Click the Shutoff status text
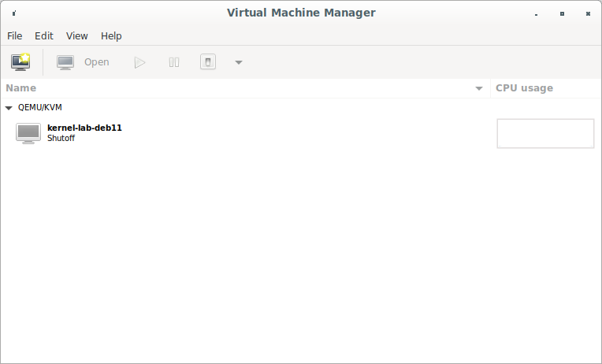The height and width of the screenshot is (364, 602). coord(61,138)
